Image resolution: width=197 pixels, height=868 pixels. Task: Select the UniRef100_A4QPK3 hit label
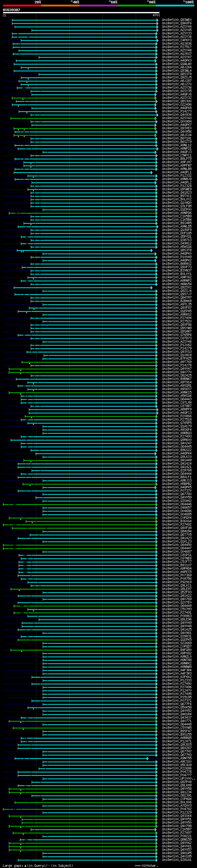point(177,61)
